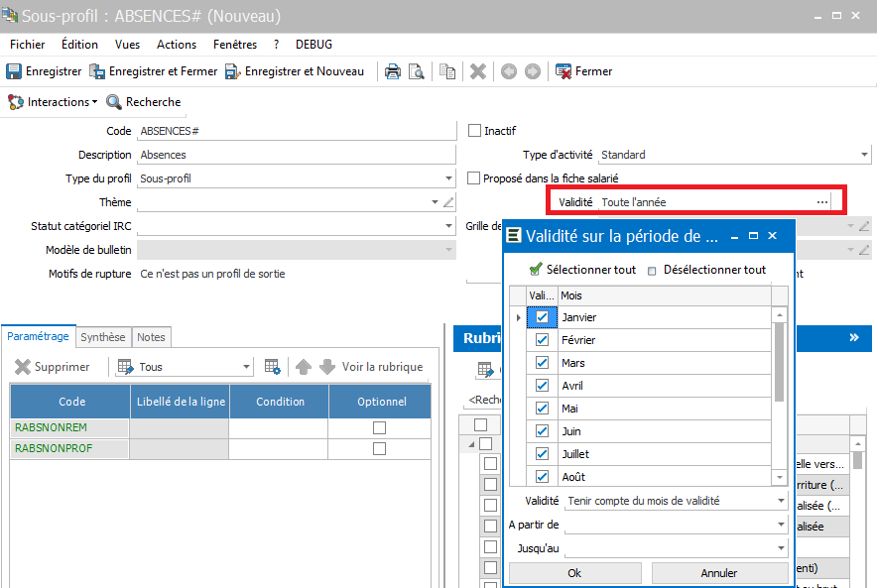Go to previous record arrow icon
Screen dimensions: 877x588
(508, 71)
